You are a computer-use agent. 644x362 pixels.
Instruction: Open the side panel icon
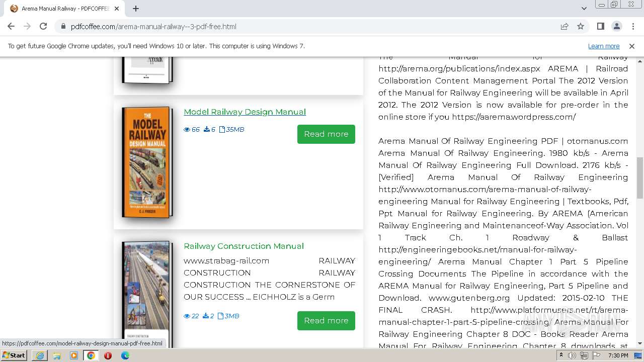[601, 26]
